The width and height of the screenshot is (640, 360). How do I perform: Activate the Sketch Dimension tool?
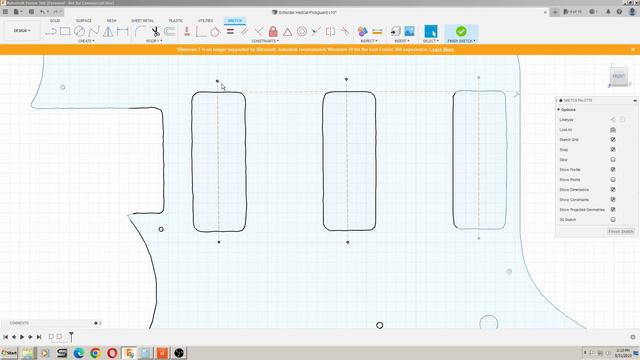coord(122,31)
